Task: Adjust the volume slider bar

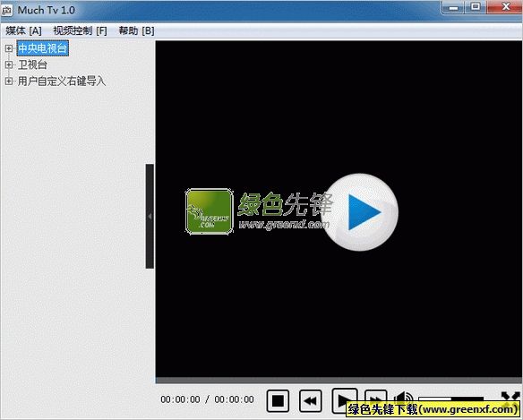Action: point(450,399)
